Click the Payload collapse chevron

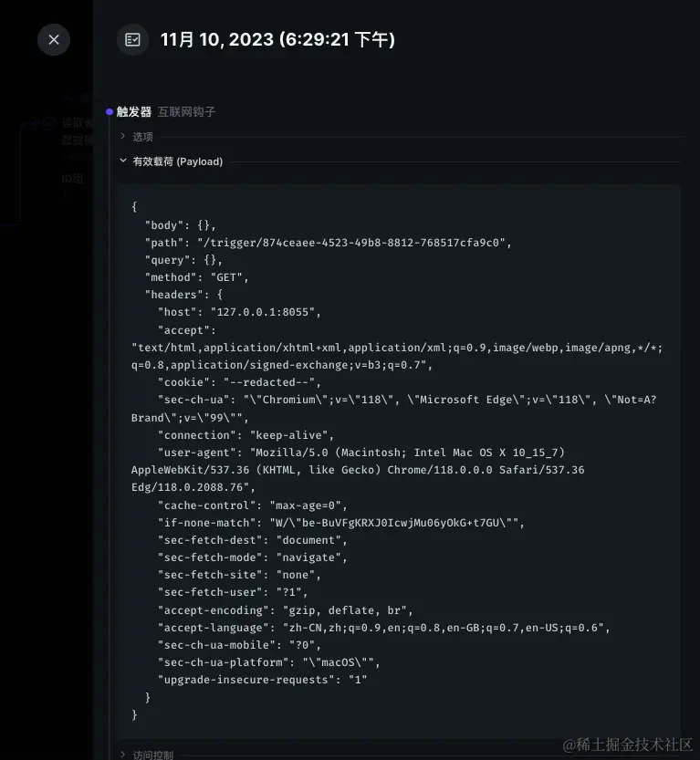click(123, 161)
